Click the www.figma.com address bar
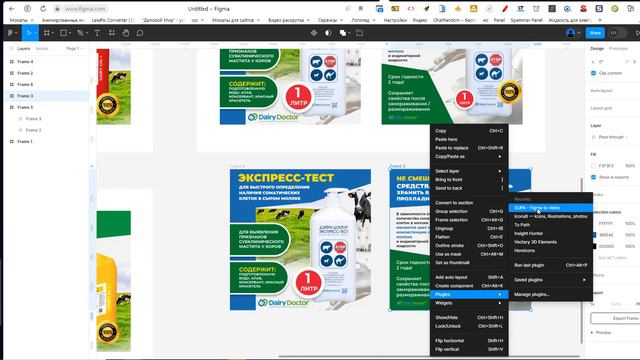 pos(85,9)
